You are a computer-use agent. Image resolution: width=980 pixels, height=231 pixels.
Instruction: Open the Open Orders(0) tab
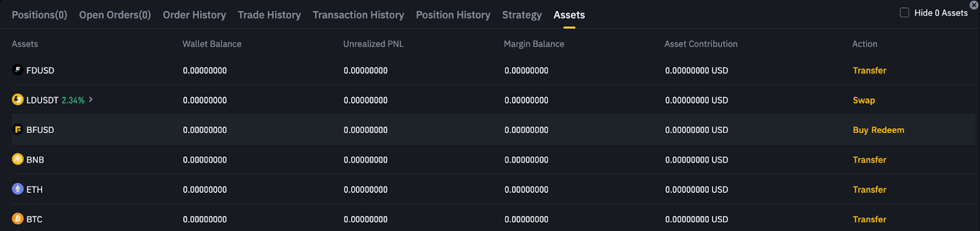tap(115, 15)
